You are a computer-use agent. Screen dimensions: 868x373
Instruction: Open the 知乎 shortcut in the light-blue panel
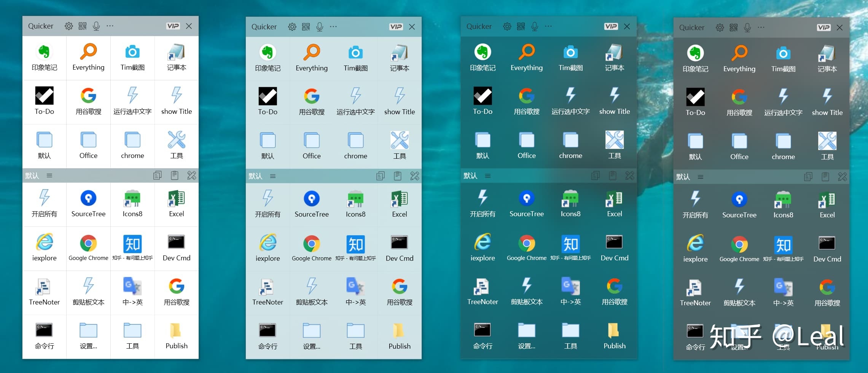[355, 249]
